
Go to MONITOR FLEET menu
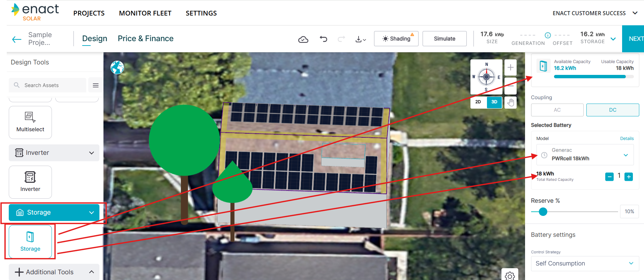coord(145,13)
